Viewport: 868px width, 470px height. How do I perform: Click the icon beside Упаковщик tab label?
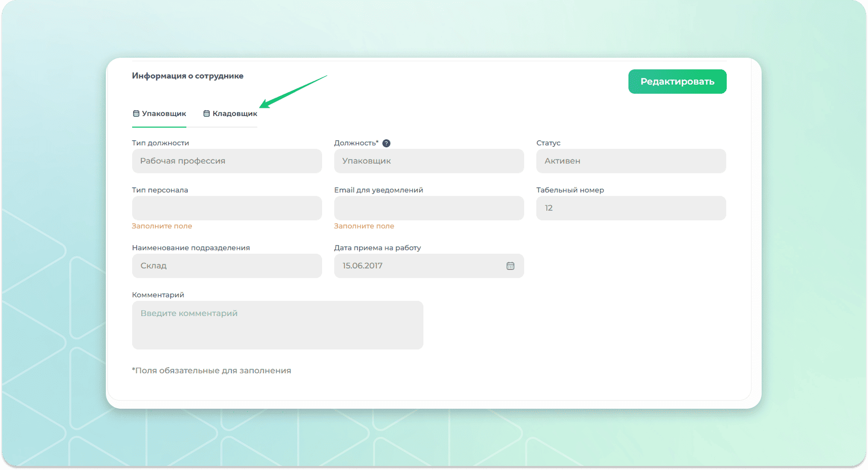[136, 113]
